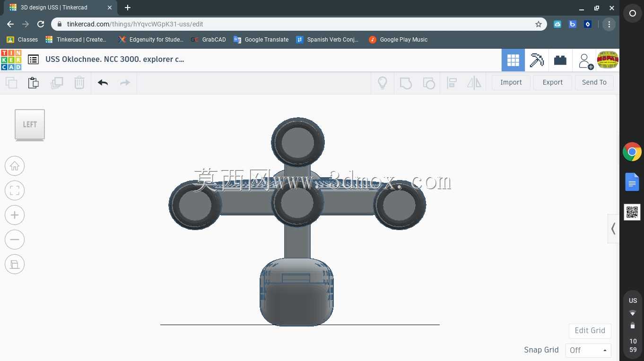Click the Paste clipboard icon
This screenshot has height=361, width=644.
tap(34, 83)
